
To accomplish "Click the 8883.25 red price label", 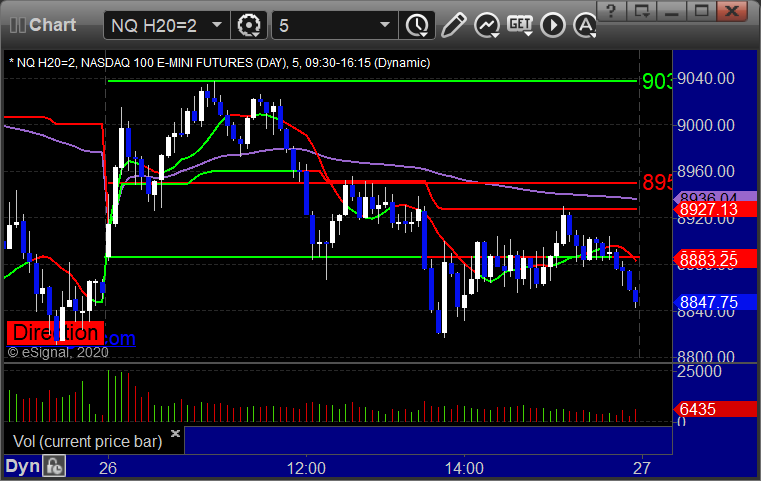I will tap(715, 260).
